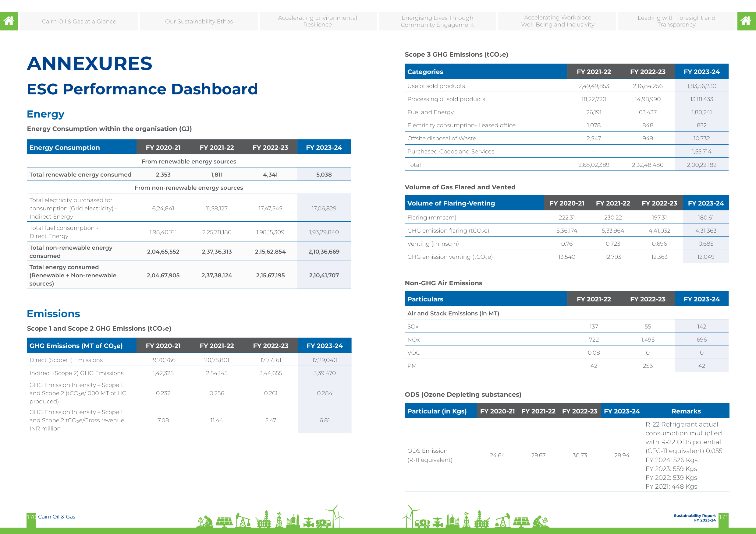The image size is (756, 534).
Task: Click ODS Emission (R-11 equivalent) label
Action: [x=430, y=455]
